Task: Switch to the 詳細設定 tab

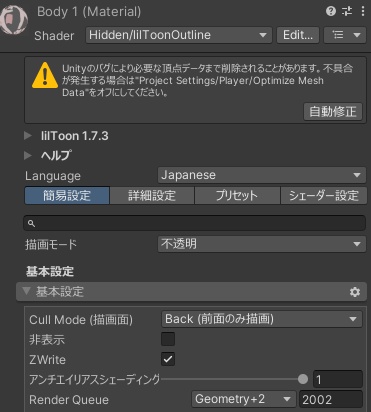Action: [x=152, y=195]
